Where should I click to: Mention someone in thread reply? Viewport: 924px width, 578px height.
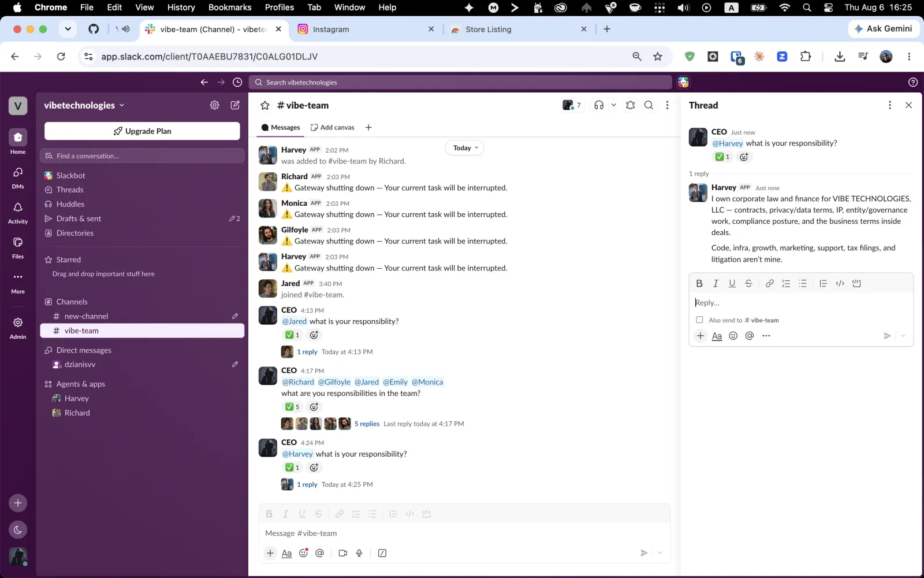coord(750,336)
